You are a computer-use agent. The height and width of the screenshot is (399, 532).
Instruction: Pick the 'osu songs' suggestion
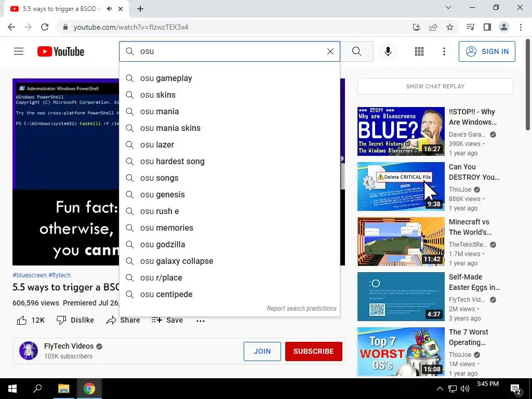(x=229, y=178)
